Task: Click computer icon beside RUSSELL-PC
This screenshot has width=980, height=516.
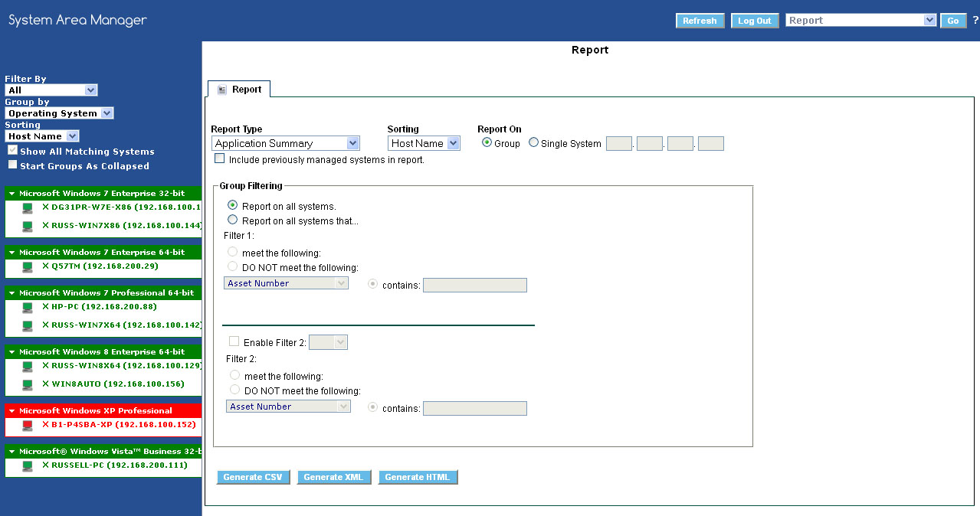Action: (x=28, y=465)
